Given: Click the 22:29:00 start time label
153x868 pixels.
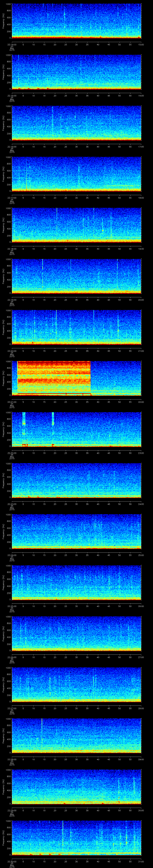Looking at the screenshot, I should point(12,810).
